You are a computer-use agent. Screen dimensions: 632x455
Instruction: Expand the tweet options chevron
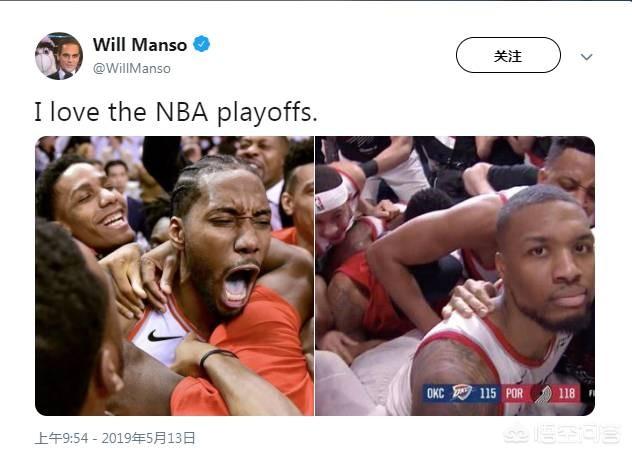pos(586,57)
